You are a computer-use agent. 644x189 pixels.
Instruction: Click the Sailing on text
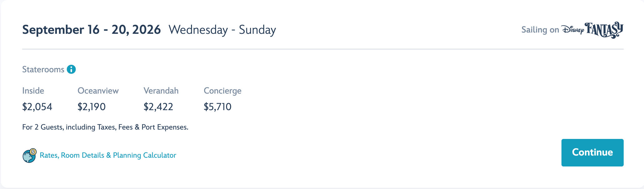[540, 30]
